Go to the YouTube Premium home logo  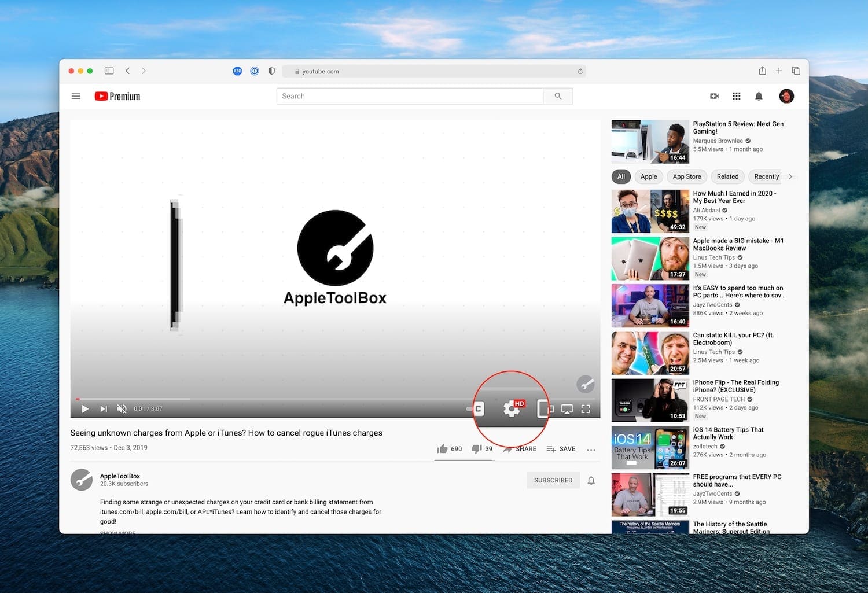[117, 96]
